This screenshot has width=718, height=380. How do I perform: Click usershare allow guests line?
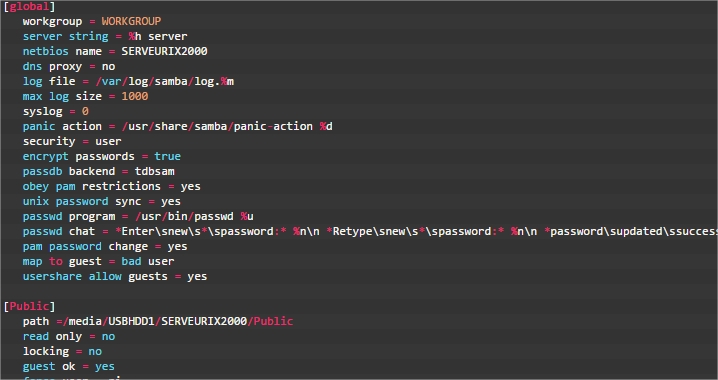(x=115, y=277)
